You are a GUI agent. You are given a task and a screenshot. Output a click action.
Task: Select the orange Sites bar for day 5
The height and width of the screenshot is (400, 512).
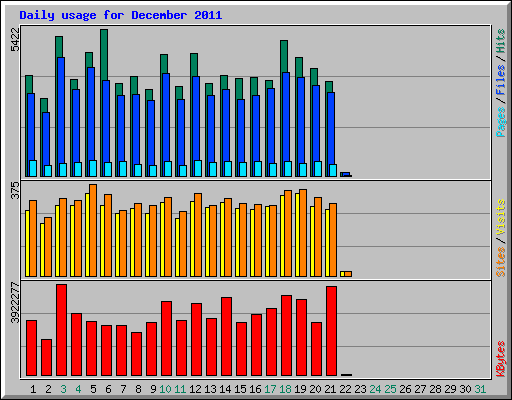click(93, 230)
